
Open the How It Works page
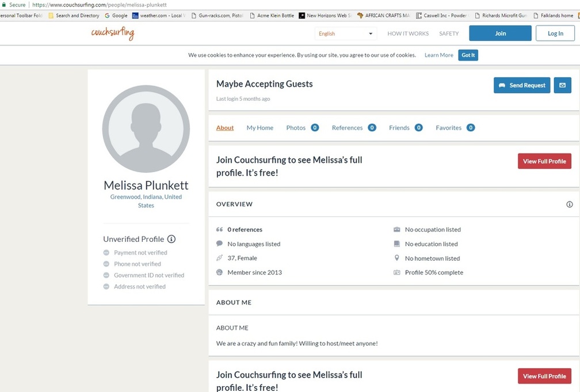408,34
